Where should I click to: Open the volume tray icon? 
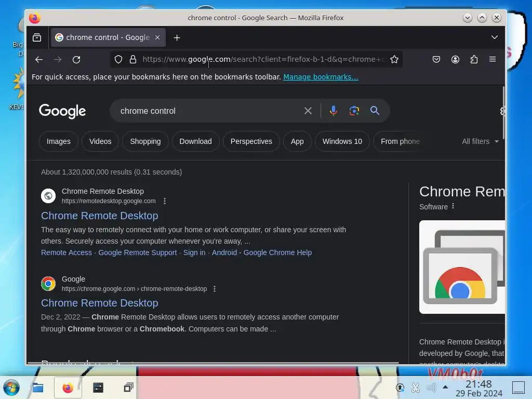point(431,388)
